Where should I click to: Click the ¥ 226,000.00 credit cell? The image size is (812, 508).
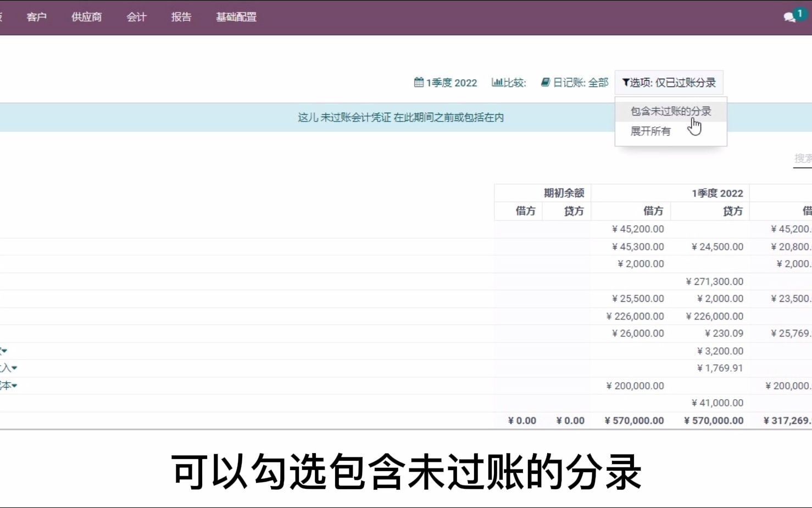point(714,316)
